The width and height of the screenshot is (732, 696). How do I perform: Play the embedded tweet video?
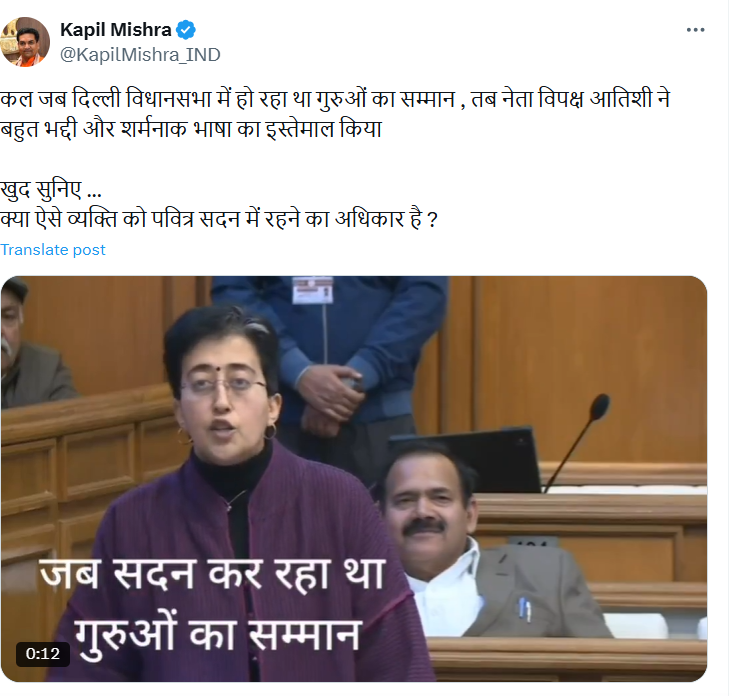pos(354,478)
